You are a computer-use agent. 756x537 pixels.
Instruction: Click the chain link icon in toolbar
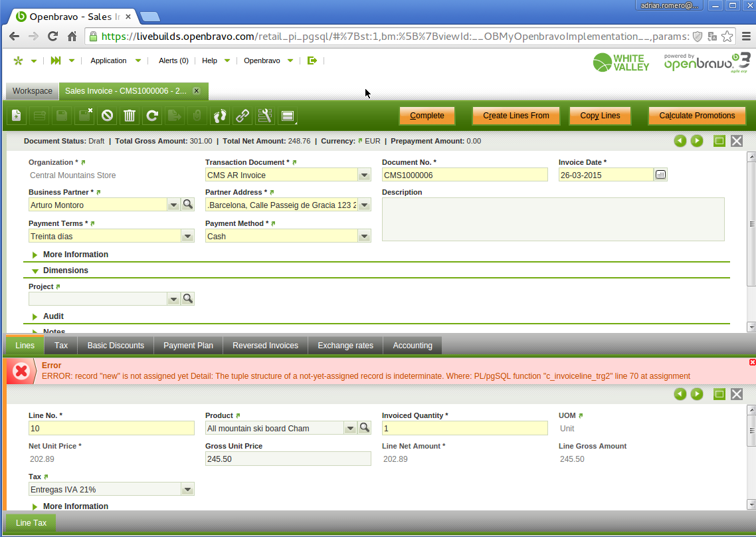pyautogui.click(x=242, y=116)
